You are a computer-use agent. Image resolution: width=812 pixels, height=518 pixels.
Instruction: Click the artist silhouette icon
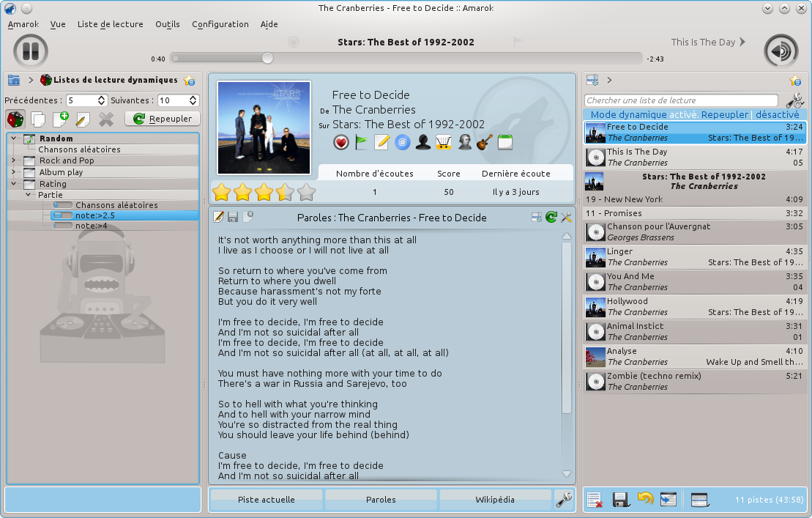[423, 142]
